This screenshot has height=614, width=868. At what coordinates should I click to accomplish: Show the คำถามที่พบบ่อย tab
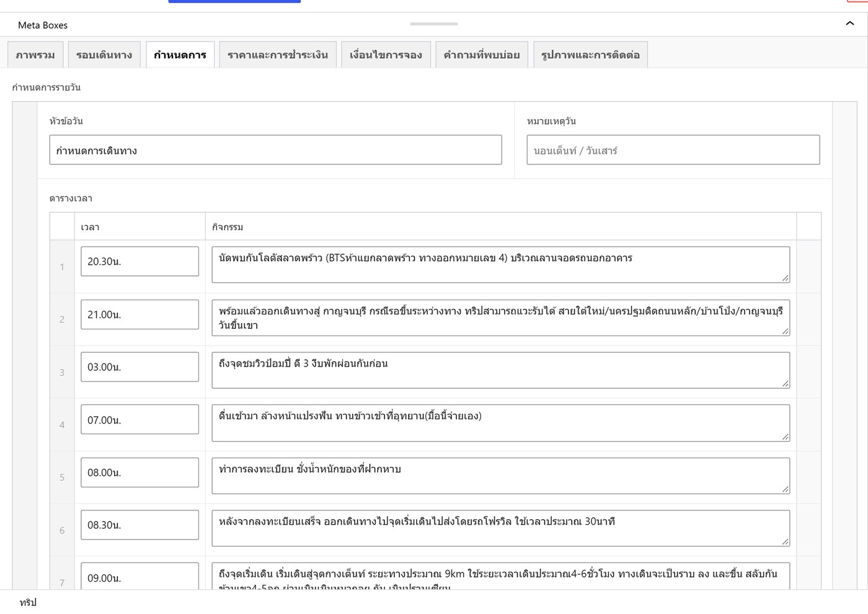point(482,55)
